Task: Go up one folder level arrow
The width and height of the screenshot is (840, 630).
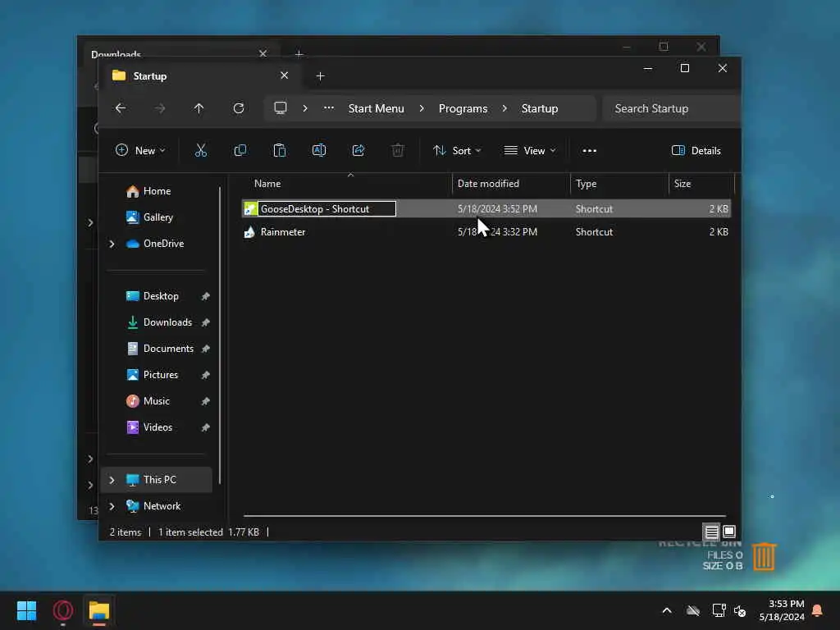Action: coord(199,108)
